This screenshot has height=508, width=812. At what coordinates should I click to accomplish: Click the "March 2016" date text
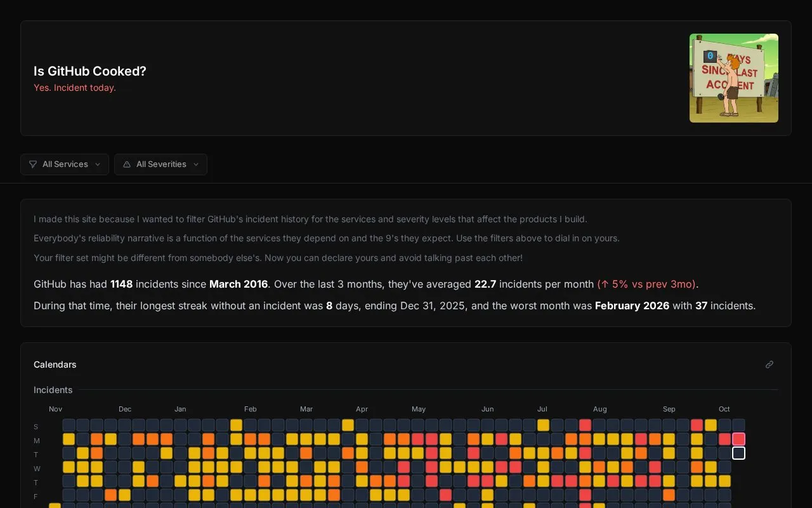point(239,284)
